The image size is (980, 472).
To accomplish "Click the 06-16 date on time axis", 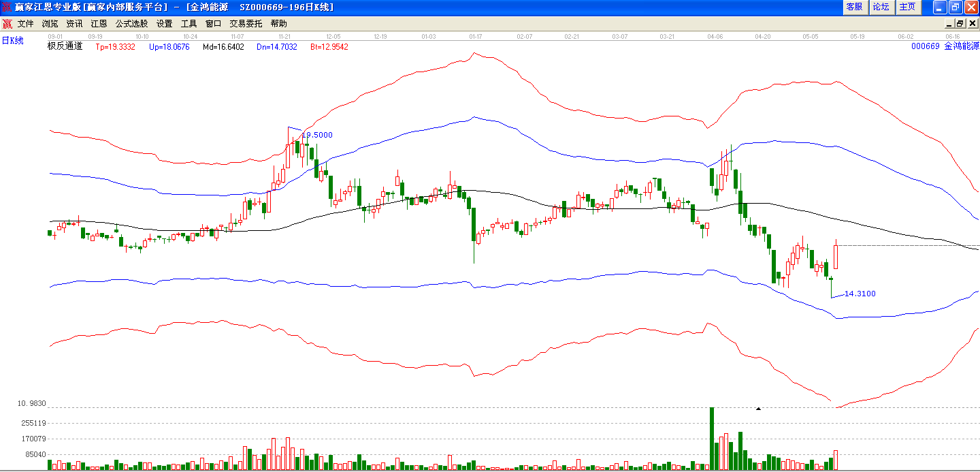I will point(953,36).
